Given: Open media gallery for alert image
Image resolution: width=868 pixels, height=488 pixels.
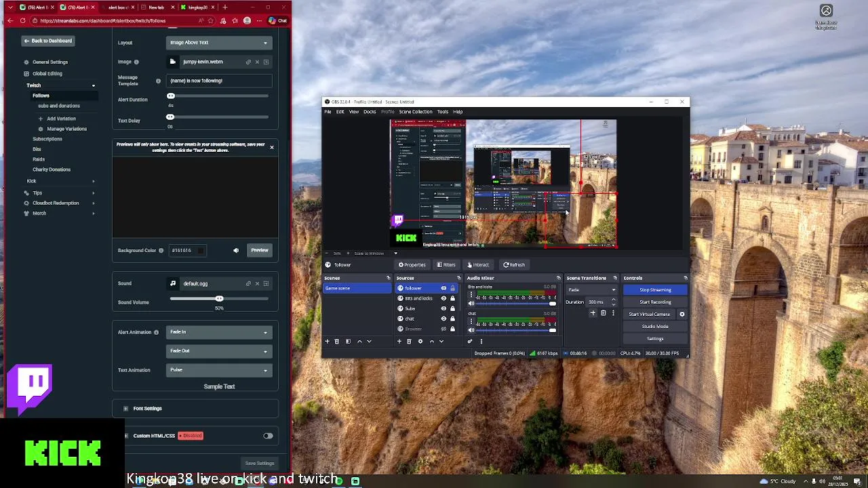Looking at the screenshot, I should click(x=266, y=62).
